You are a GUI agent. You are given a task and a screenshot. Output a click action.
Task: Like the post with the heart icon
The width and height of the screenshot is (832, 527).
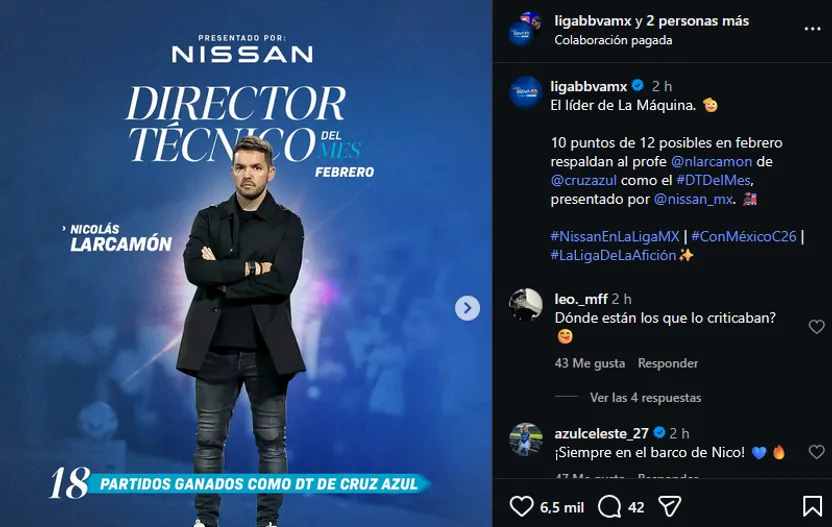point(521,506)
